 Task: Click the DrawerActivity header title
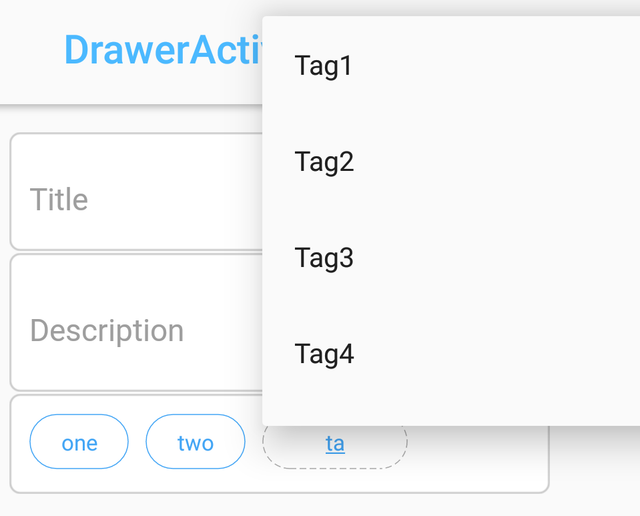tap(162, 50)
